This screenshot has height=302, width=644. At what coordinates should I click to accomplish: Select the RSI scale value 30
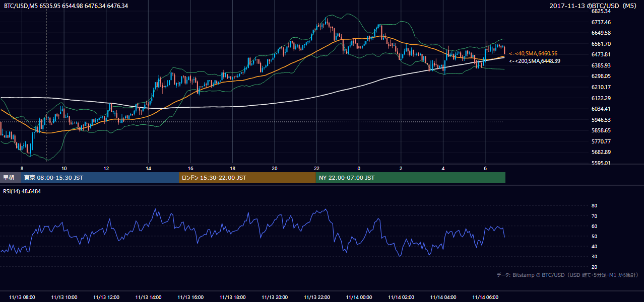click(x=595, y=257)
